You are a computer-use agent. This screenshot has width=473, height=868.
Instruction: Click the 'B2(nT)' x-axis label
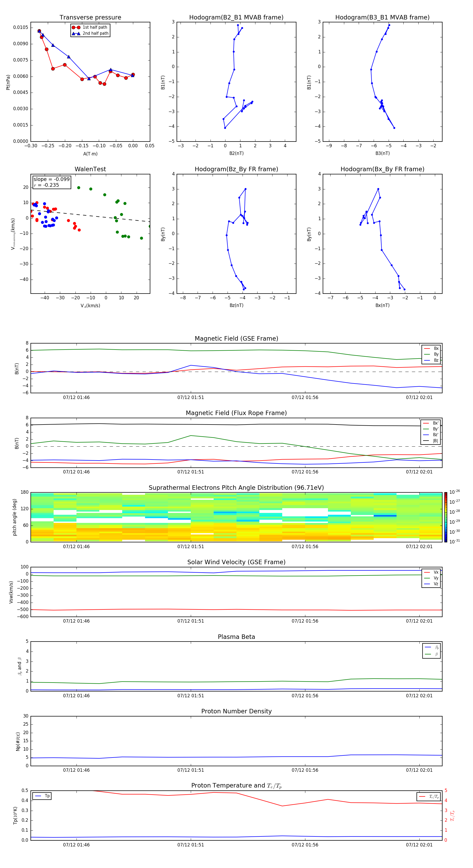click(236, 153)
